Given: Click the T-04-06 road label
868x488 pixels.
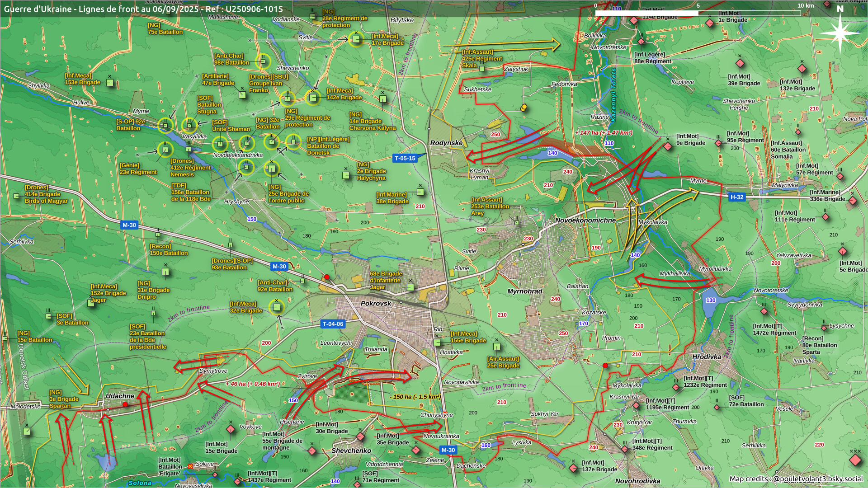Looking at the screenshot, I should (333, 324).
